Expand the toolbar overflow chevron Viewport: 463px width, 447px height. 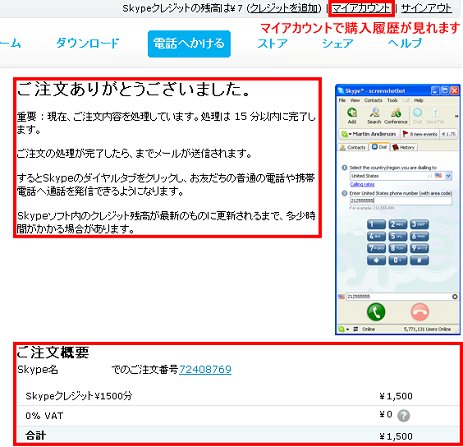456,116
